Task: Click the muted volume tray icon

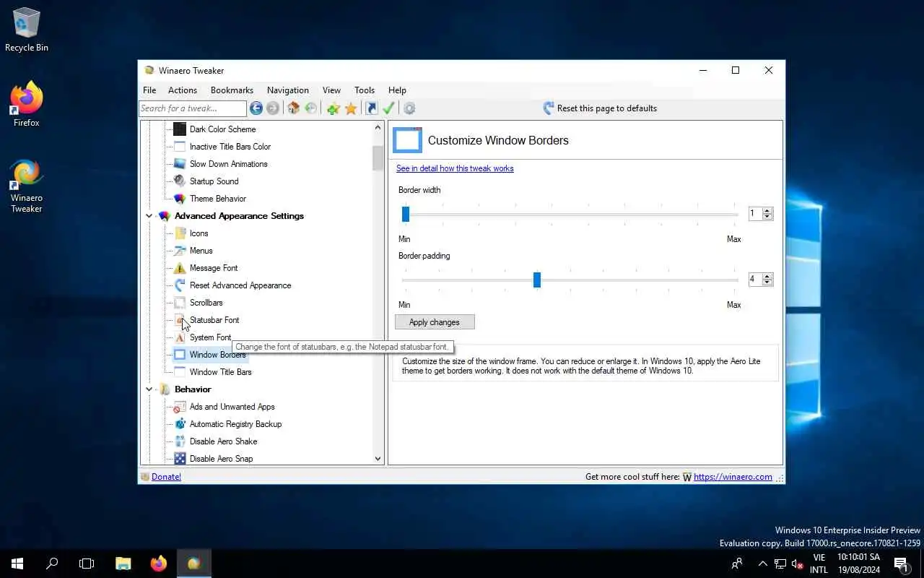Action: pyautogui.click(x=797, y=564)
